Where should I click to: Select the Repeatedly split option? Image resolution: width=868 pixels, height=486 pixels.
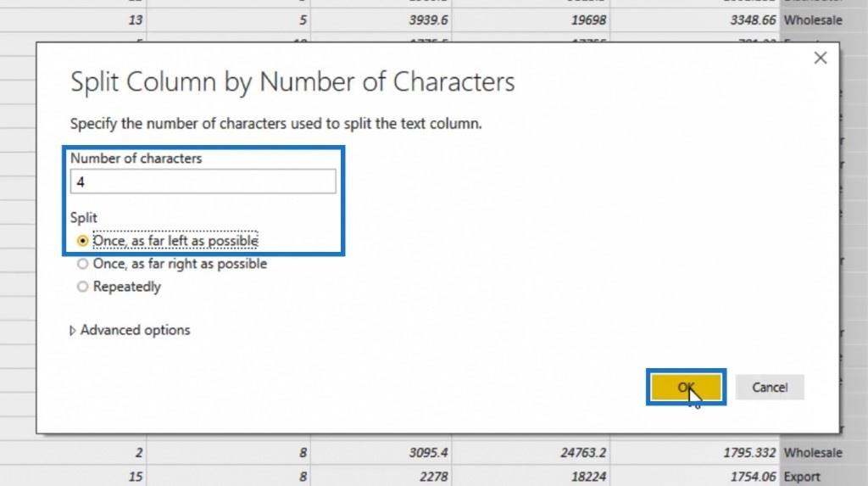[x=82, y=287]
